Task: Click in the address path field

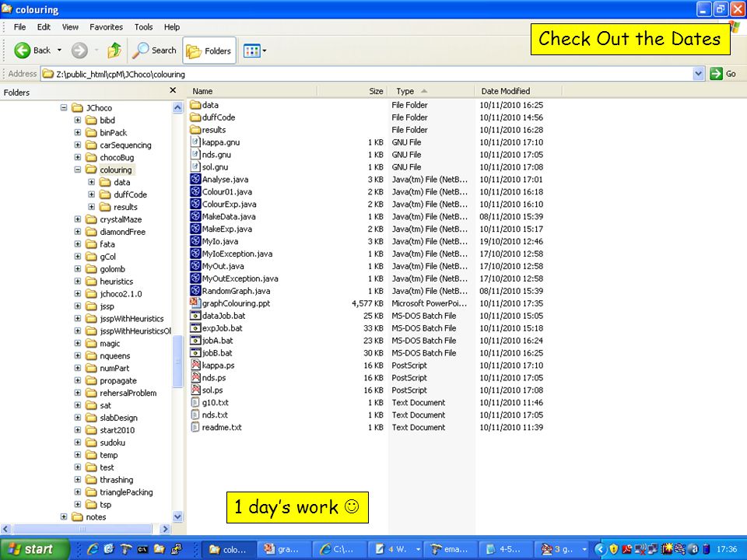Action: pyautogui.click(x=366, y=74)
